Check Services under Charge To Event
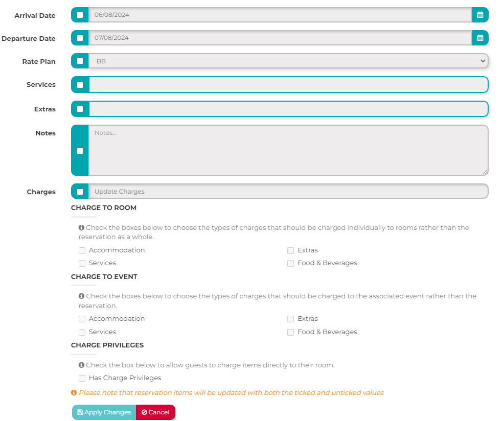The height and width of the screenshot is (421, 504). 82,332
